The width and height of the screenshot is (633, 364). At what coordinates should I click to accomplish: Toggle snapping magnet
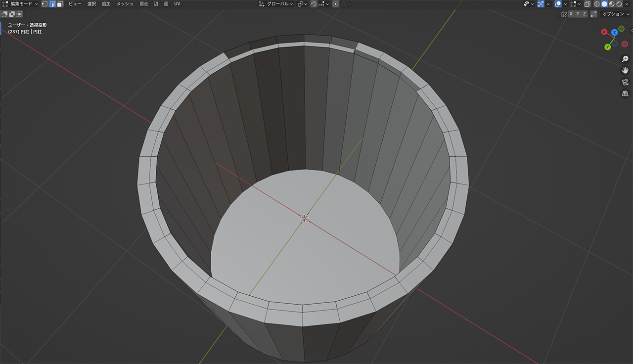coord(314,4)
